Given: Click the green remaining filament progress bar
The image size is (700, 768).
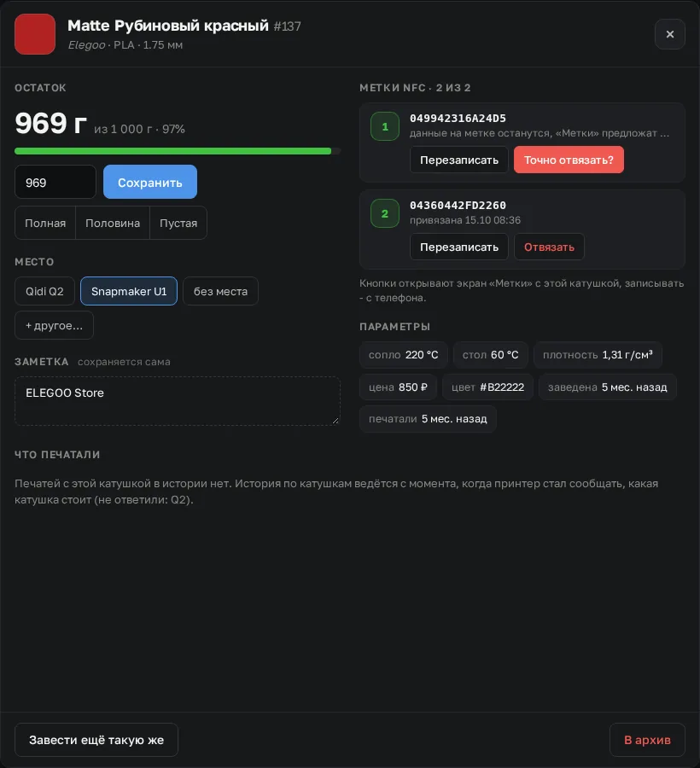Looking at the screenshot, I should pyautogui.click(x=178, y=151).
